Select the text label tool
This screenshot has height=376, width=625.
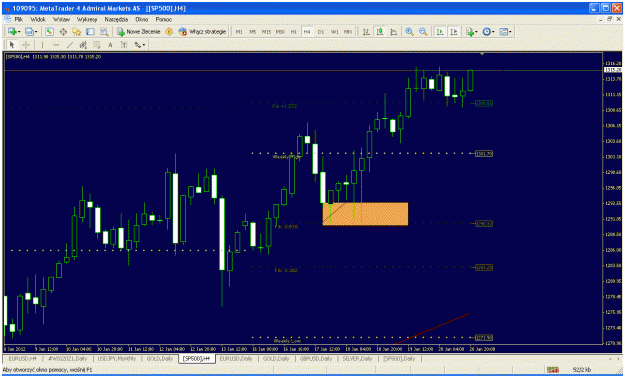point(124,45)
